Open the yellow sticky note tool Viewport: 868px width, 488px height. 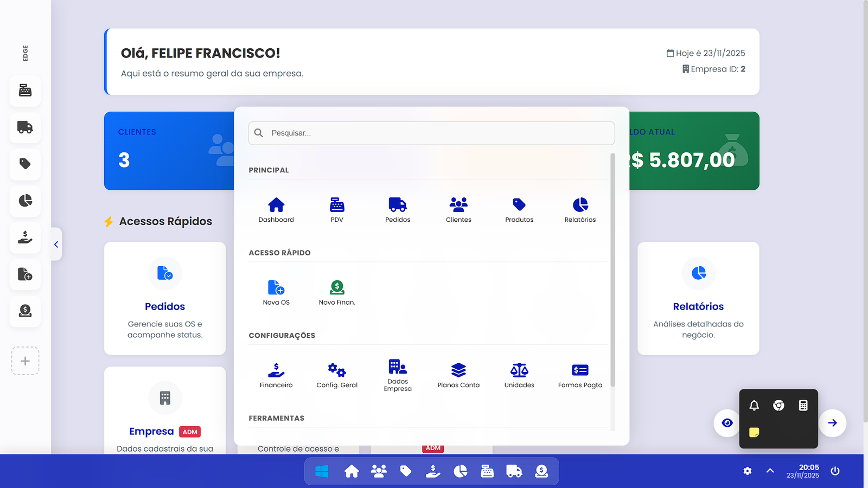coord(754,433)
